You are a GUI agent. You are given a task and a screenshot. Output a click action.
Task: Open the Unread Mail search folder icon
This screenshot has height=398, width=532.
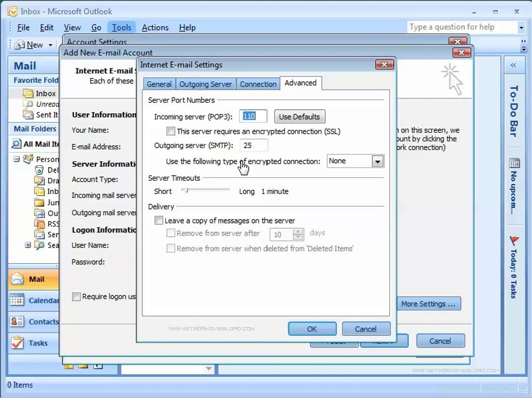point(28,104)
